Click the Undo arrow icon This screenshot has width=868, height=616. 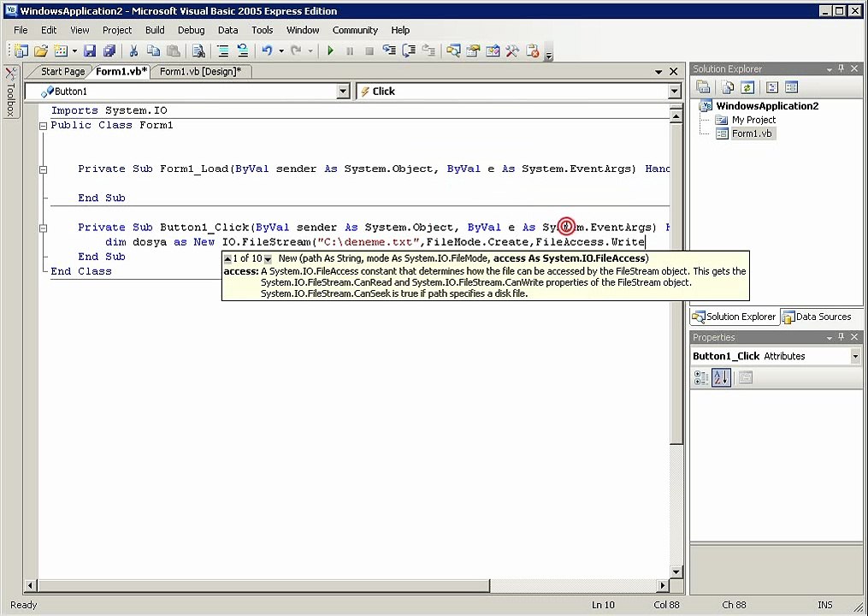(x=268, y=51)
